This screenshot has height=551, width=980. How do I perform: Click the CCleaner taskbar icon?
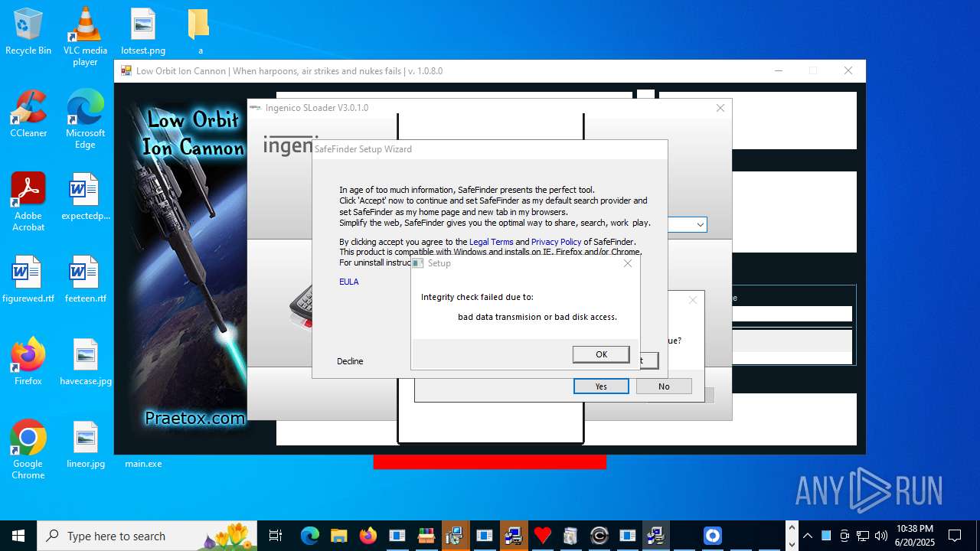599,536
